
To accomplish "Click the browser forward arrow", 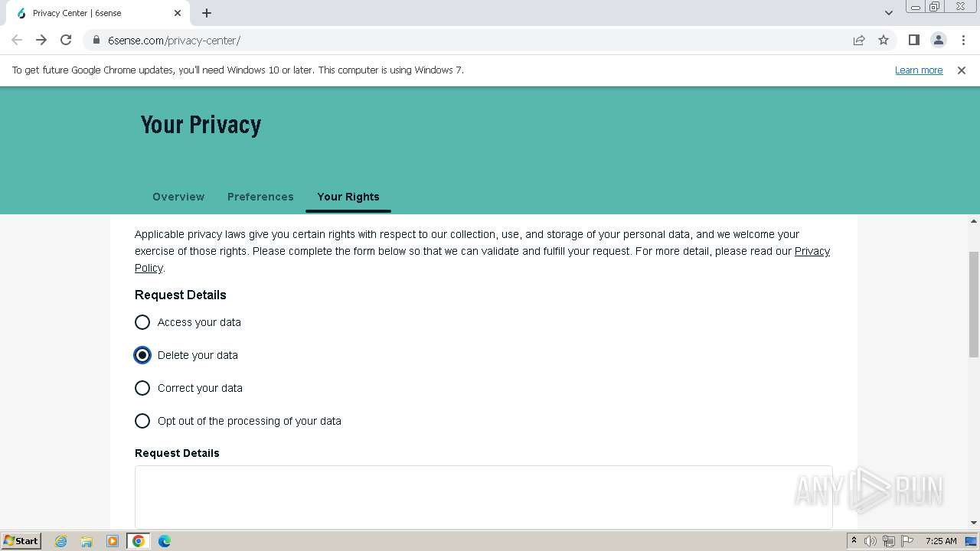I will pos(41,40).
